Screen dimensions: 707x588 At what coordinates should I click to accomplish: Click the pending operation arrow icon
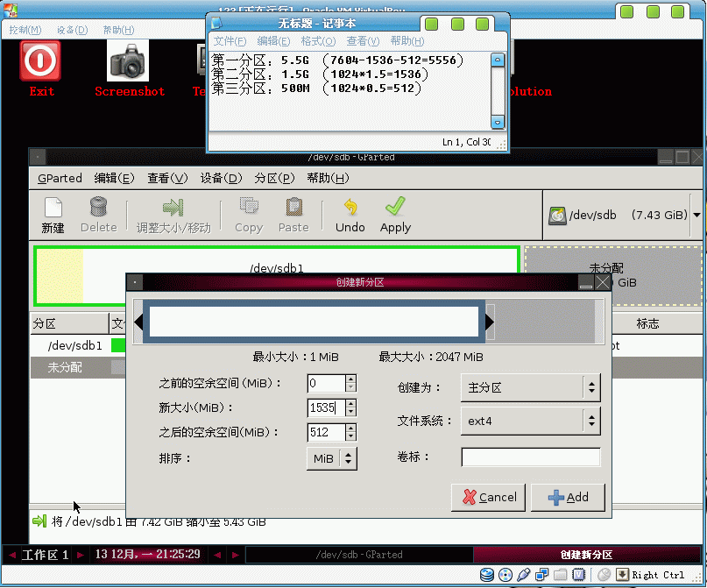tap(39, 521)
